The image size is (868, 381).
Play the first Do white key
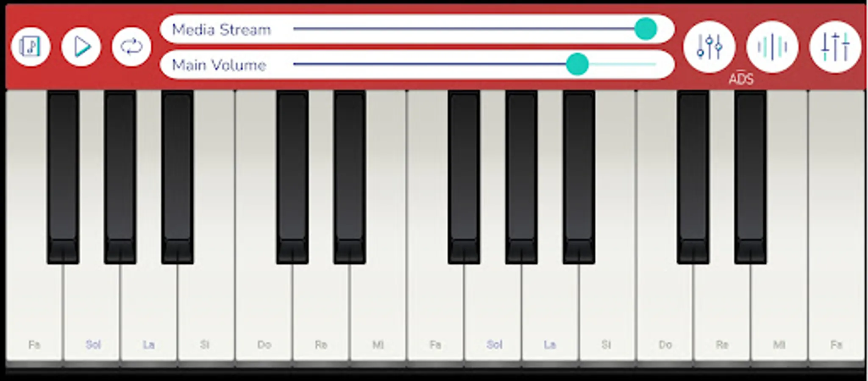point(264,313)
